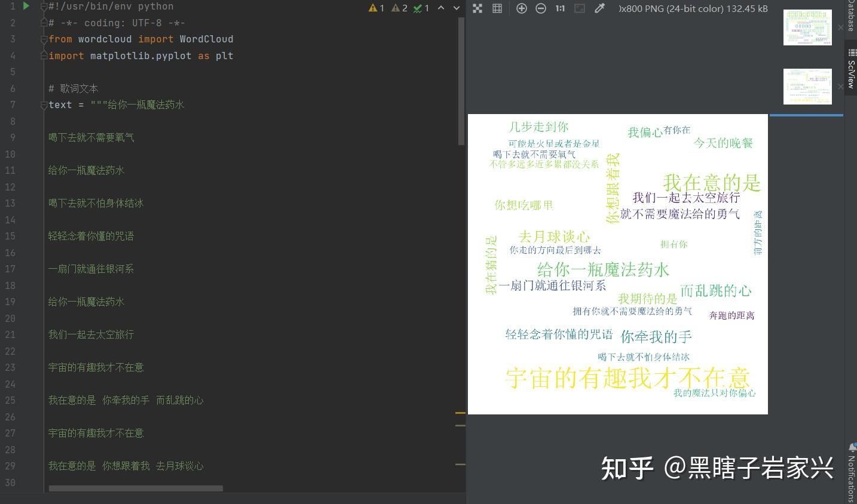The height and width of the screenshot is (504, 857).
Task: Open the SciView tool window tab
Action: [x=851, y=69]
